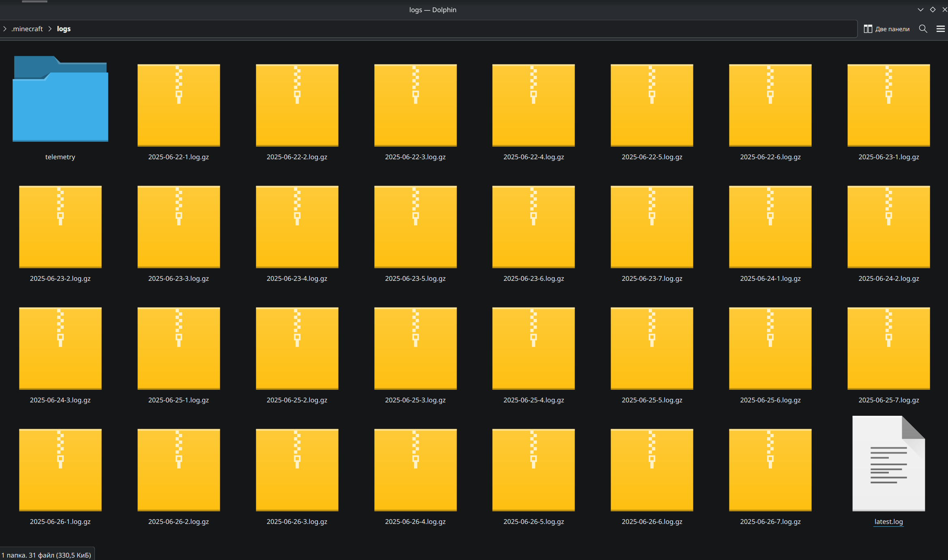The width and height of the screenshot is (948, 560).
Task: Select archive 2025-06-25-4.log.gz icon
Action: coord(533,348)
